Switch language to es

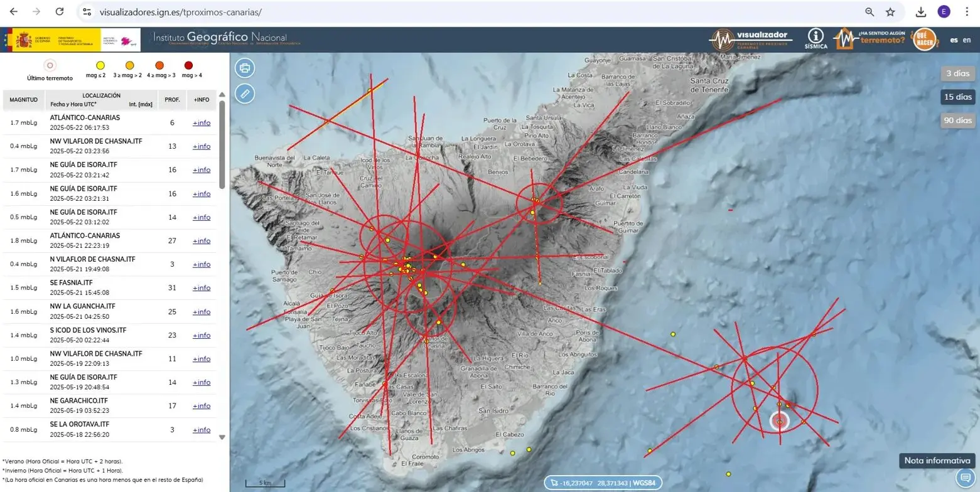tap(954, 40)
